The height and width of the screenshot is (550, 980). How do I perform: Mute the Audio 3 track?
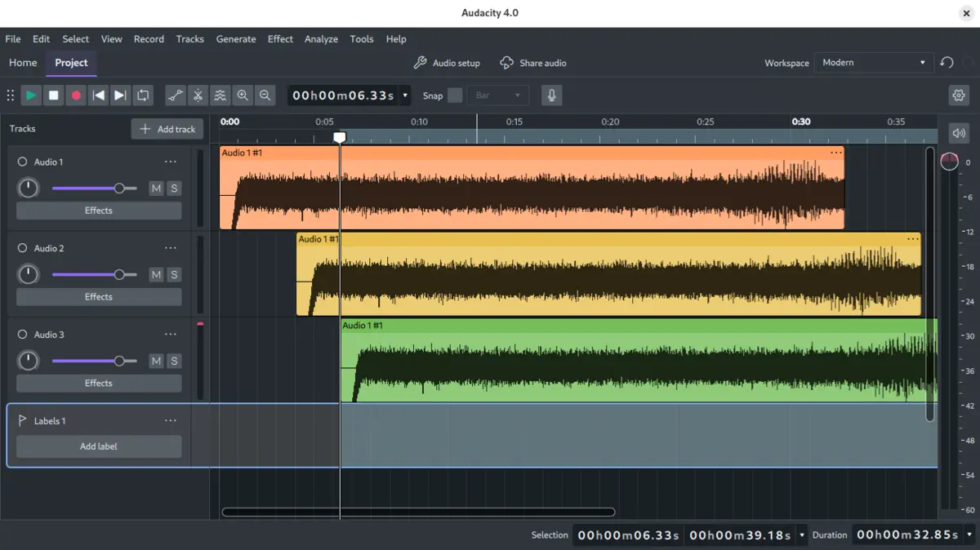pos(156,361)
